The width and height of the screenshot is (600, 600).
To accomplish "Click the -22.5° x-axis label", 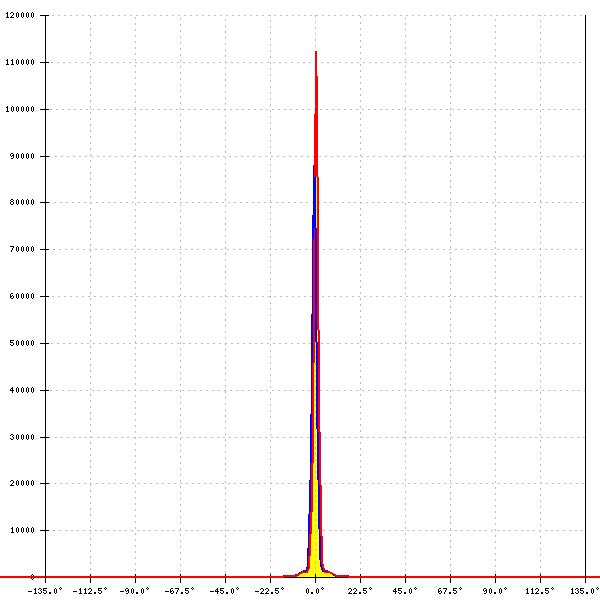I will (x=269, y=591).
